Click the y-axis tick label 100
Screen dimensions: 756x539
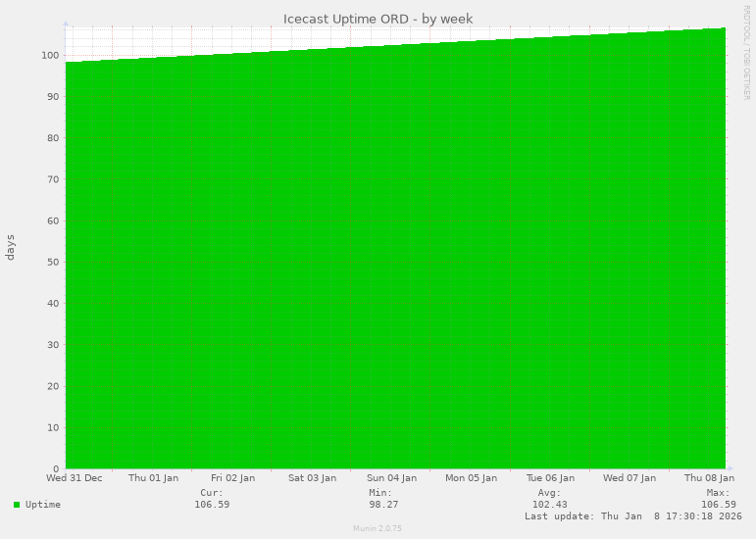click(50, 56)
